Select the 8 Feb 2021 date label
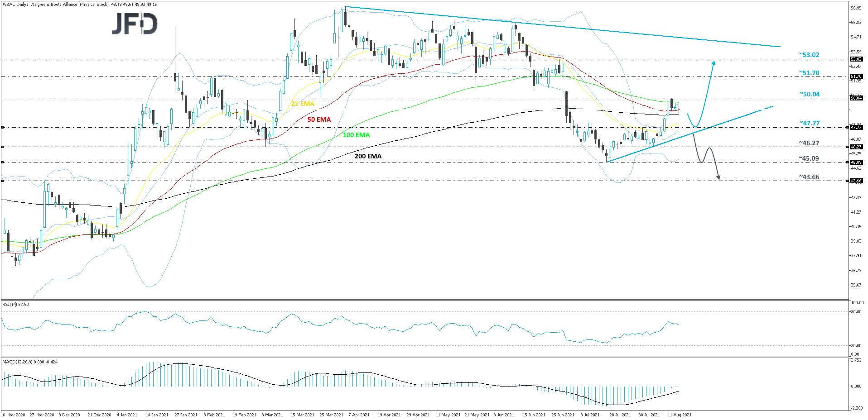This screenshot has width=868, height=420. click(x=214, y=415)
